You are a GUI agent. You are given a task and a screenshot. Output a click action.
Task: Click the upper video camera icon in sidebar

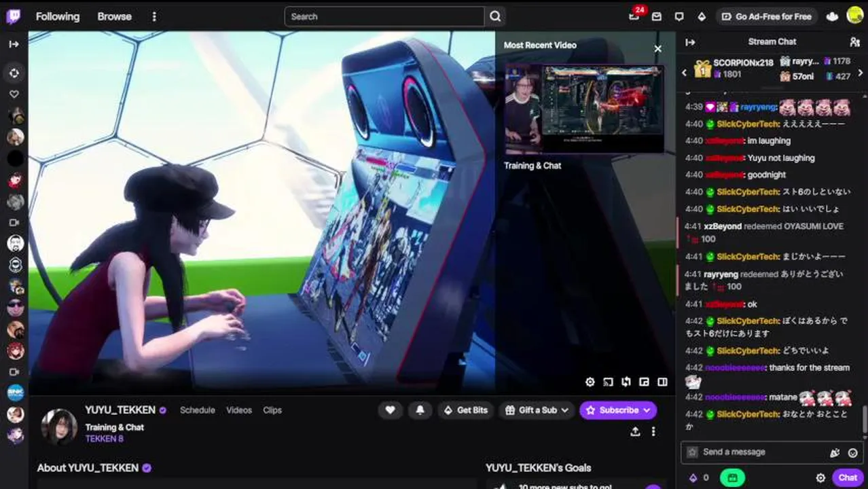(14, 222)
